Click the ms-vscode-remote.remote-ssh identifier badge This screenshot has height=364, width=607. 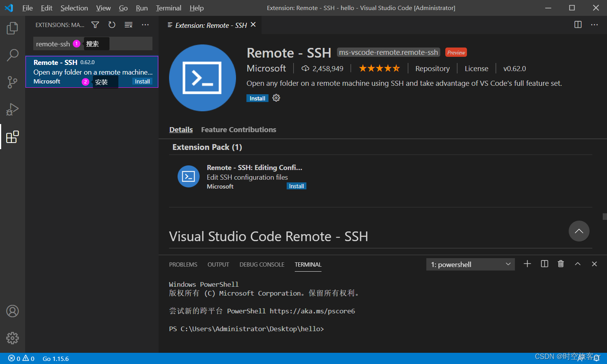388,52
